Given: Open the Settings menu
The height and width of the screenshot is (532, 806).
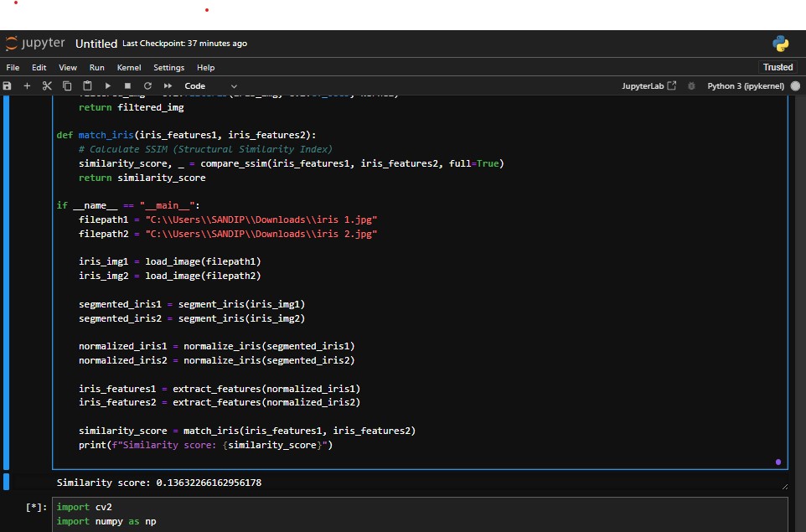Looking at the screenshot, I should [168, 67].
